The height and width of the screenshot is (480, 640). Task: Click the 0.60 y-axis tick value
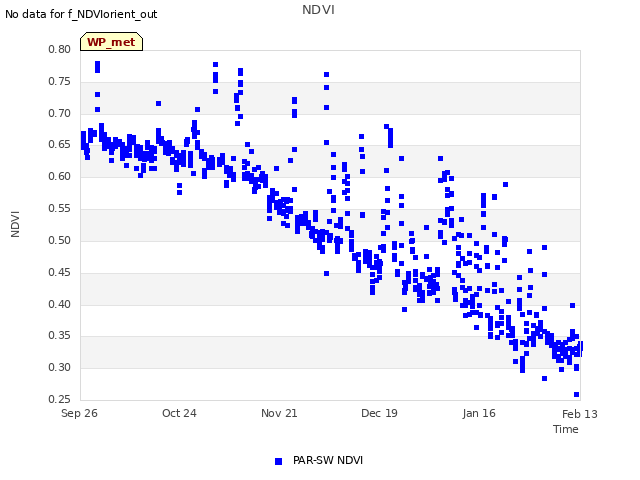[x=60, y=177]
